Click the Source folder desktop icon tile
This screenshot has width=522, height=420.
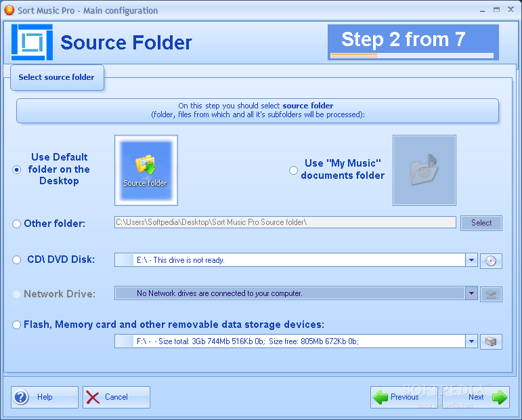click(146, 170)
